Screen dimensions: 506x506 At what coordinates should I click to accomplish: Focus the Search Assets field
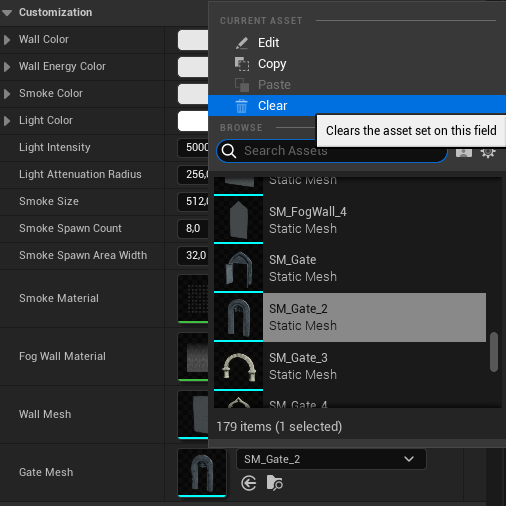(x=332, y=151)
